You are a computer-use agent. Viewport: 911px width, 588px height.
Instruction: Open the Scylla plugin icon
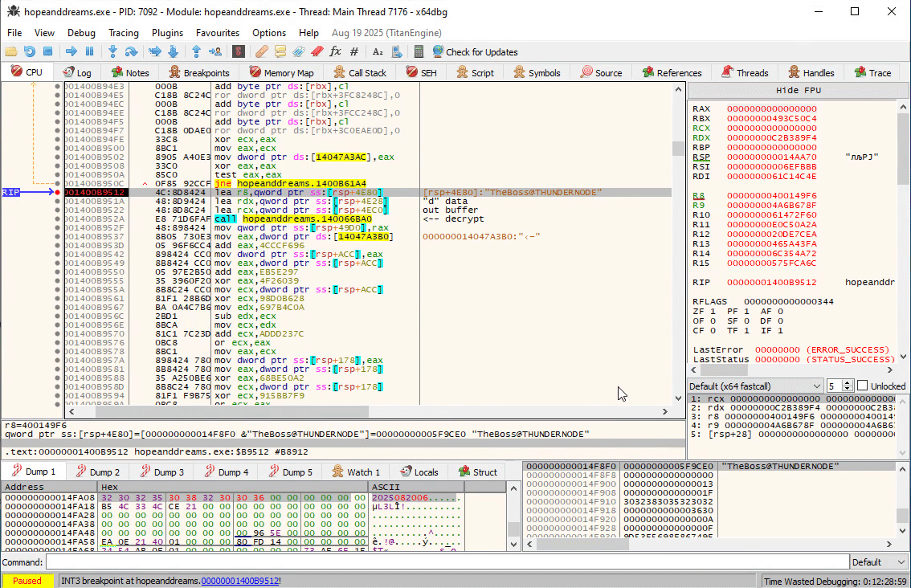(239, 51)
